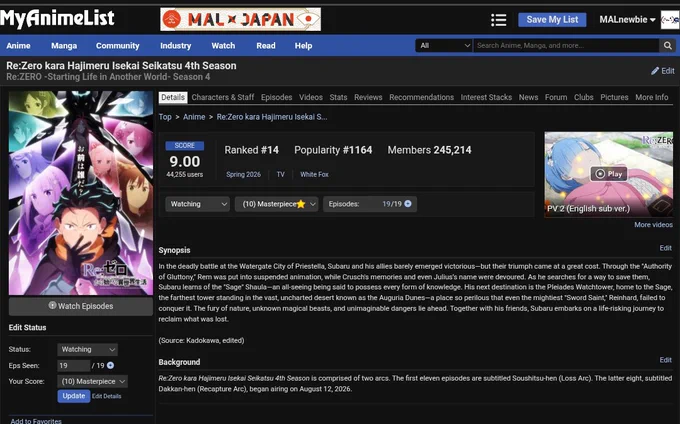Open the MALnewbie account dropdown
The height and width of the screenshot is (424, 680).
[x=627, y=20]
